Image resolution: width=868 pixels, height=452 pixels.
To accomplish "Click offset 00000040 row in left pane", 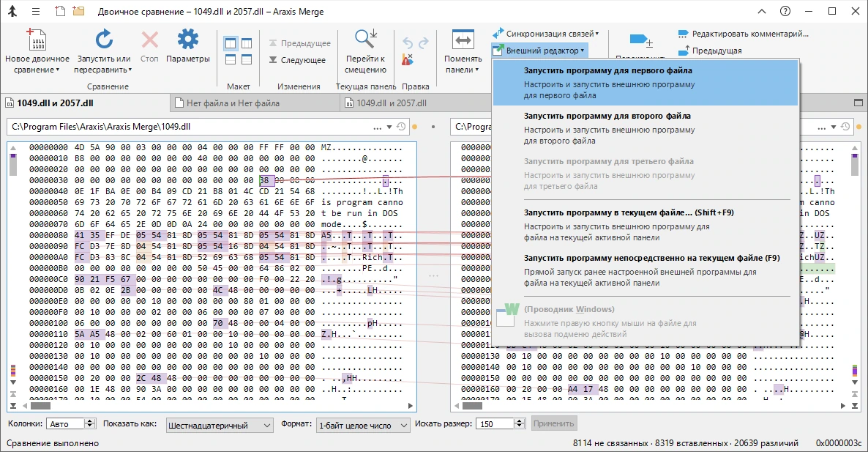I will (x=216, y=192).
